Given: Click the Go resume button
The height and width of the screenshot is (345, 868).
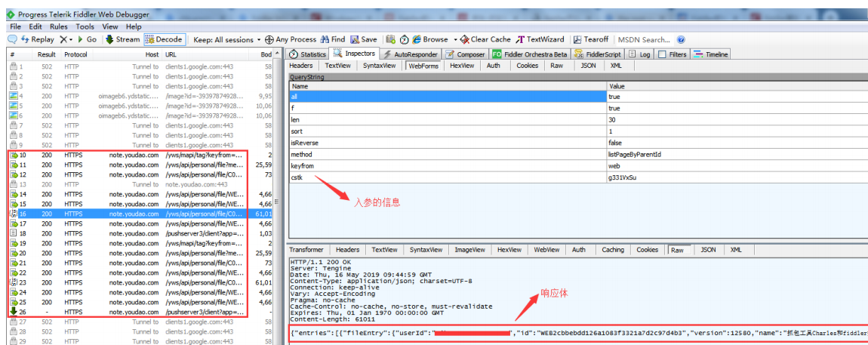Looking at the screenshot, I should click(87, 39).
